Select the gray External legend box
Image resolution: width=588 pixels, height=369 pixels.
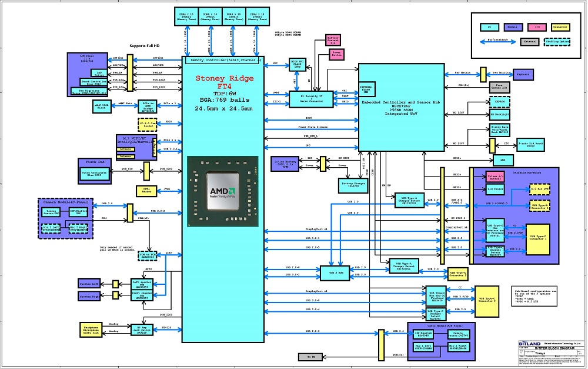click(530, 42)
